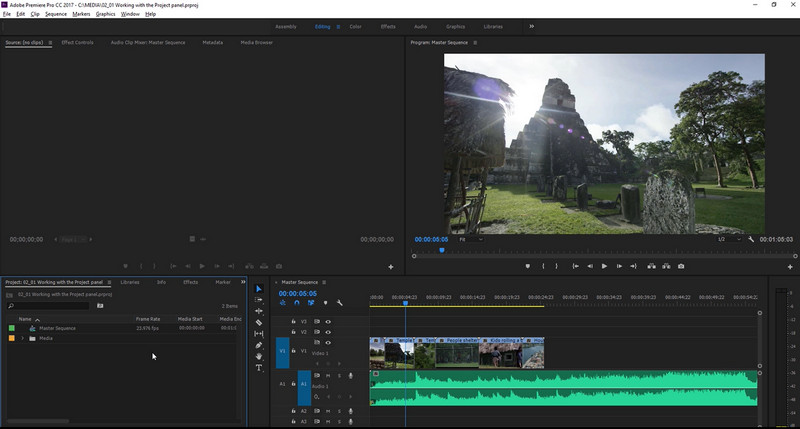Click Program Monitor Add Marker button
Screen dimensions: 800x429
528,266
